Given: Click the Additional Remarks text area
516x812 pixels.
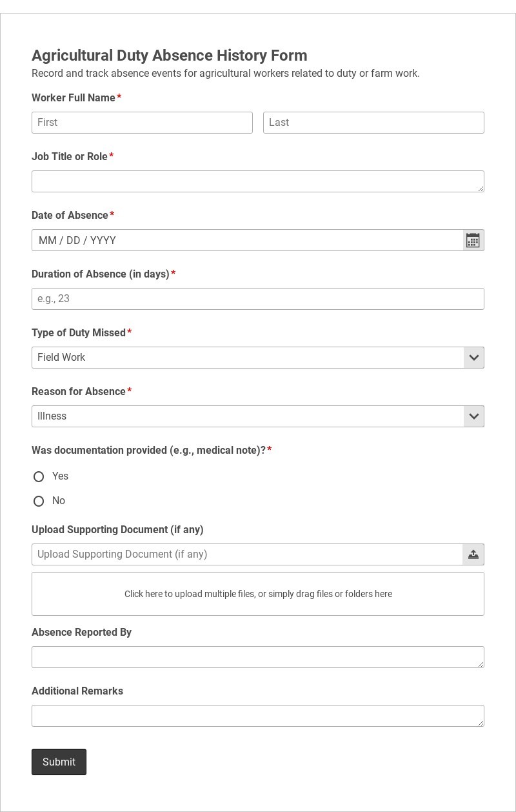Looking at the screenshot, I should (258, 716).
